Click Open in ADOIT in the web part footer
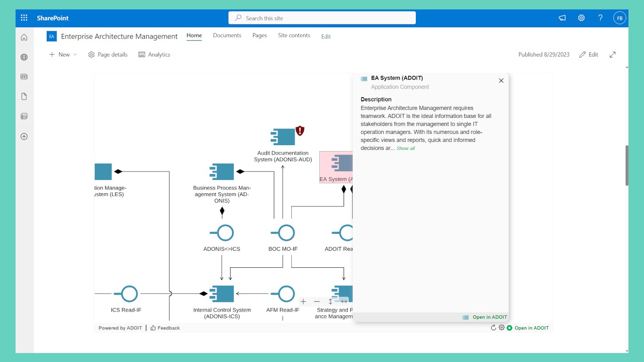This screenshot has height=362, width=644. click(531, 328)
